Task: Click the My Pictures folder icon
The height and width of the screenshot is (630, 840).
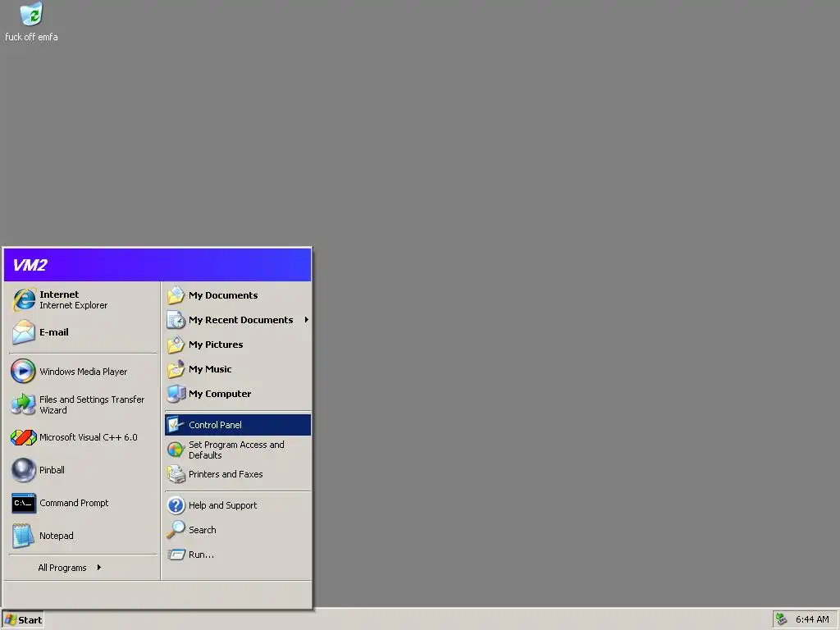Action: (x=176, y=345)
